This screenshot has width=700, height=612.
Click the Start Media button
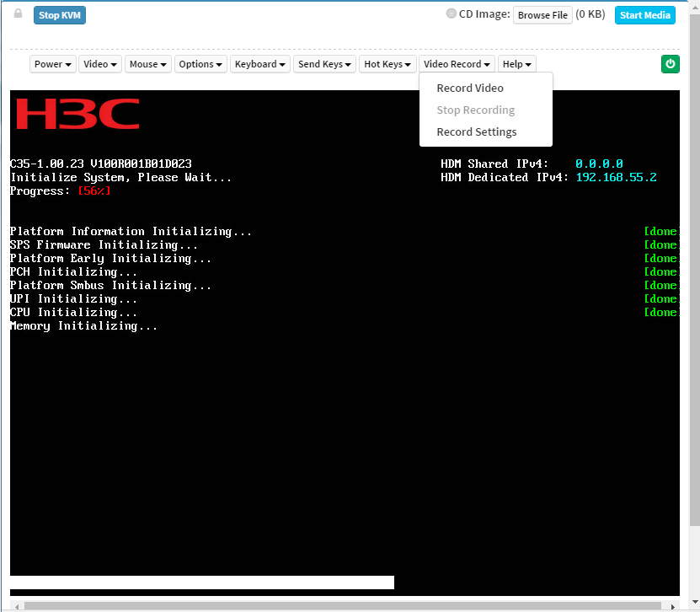click(645, 15)
